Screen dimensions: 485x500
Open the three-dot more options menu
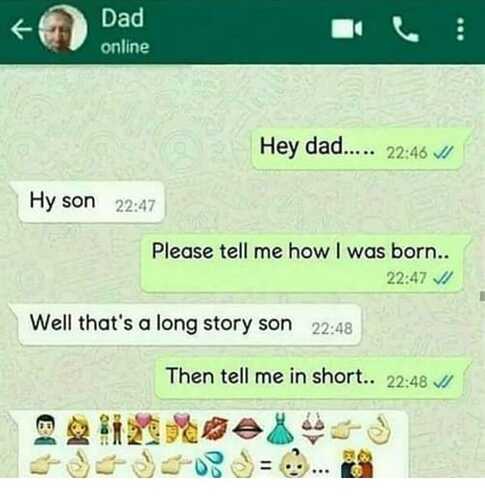[x=460, y=29]
